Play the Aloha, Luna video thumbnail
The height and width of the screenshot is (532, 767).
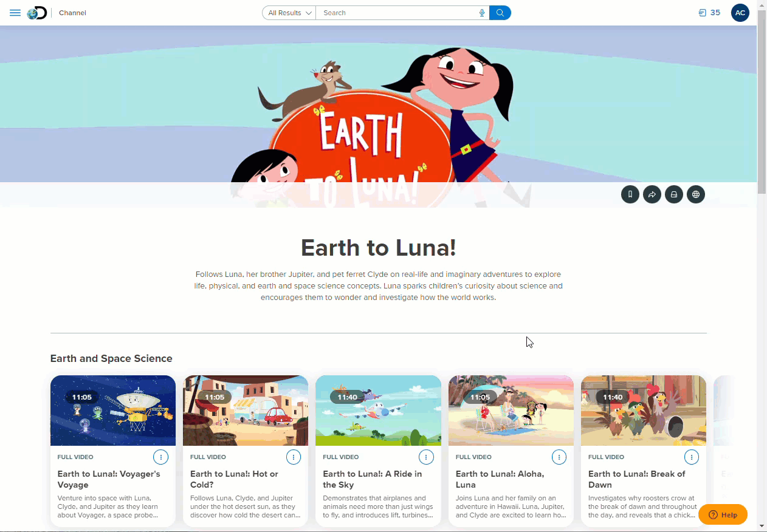tap(511, 411)
